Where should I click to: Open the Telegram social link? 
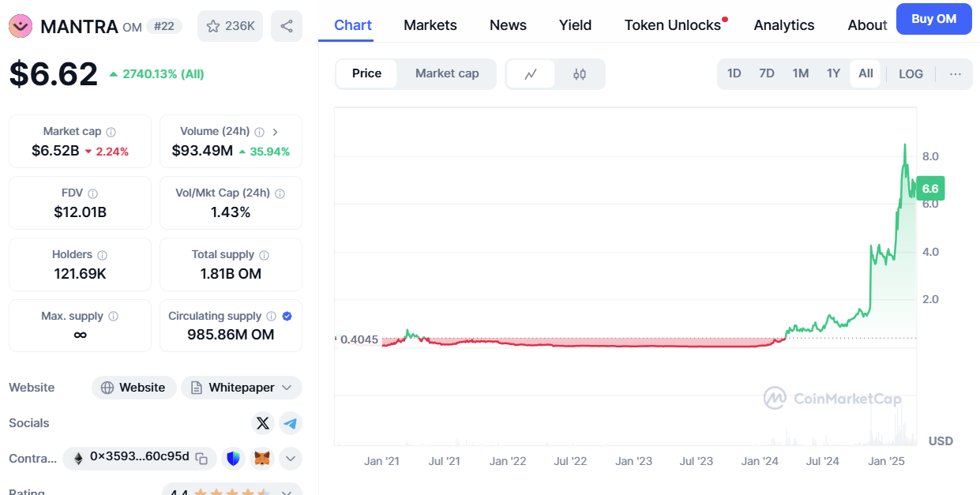pyautogui.click(x=291, y=423)
